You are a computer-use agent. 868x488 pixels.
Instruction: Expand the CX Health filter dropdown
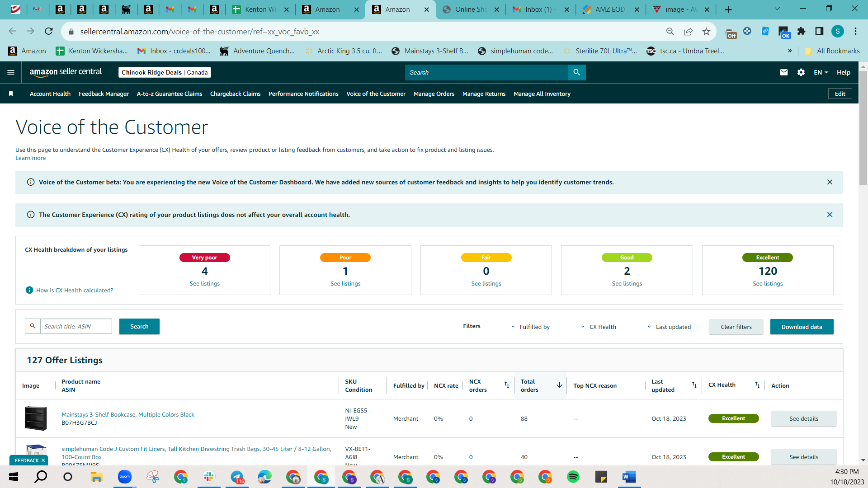pos(598,327)
